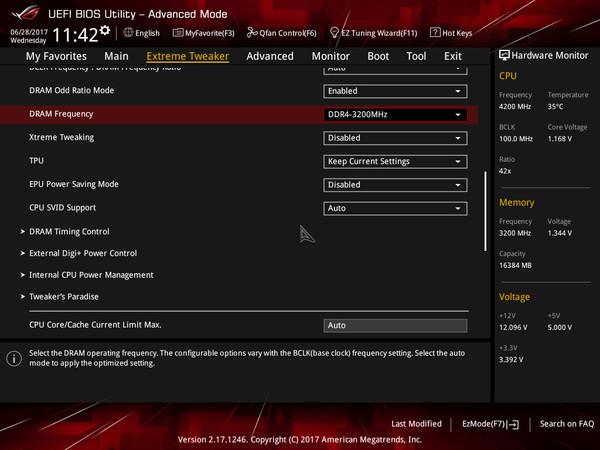Click the DRAM Frequency label
This screenshot has height=450, width=600.
pos(61,114)
